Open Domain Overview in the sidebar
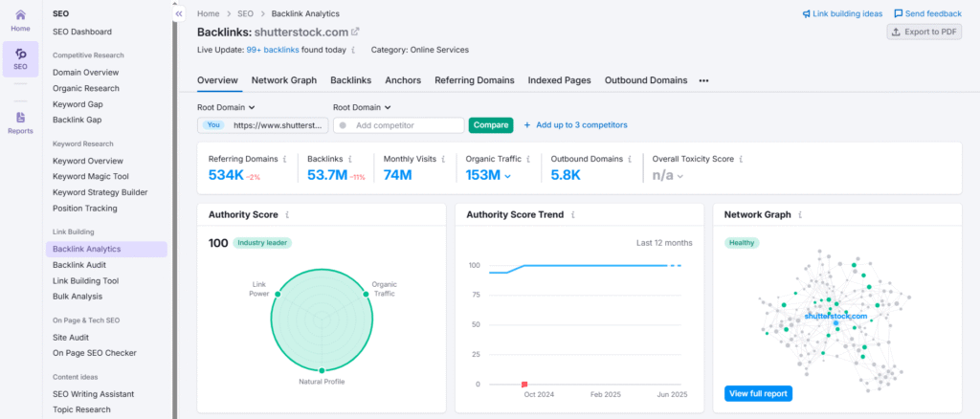The height and width of the screenshot is (419, 980). click(85, 73)
